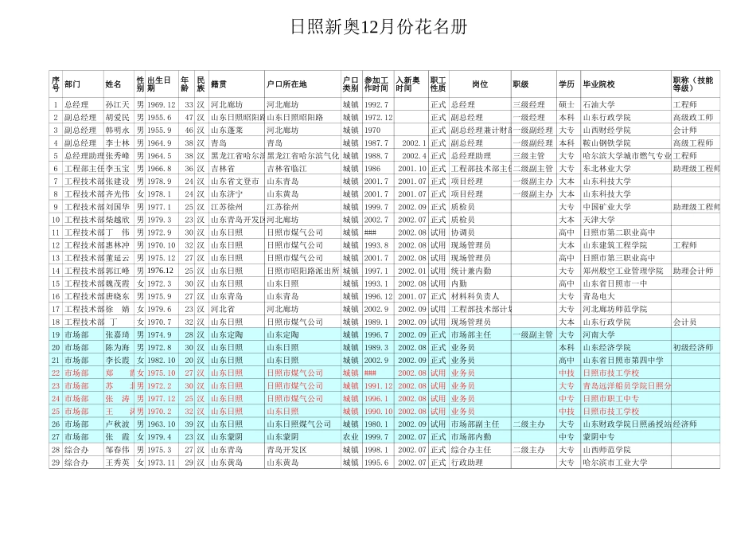Viewport: 756px width, 535px height.
Task: Click the name cell 韩明永
Action: click(118, 131)
